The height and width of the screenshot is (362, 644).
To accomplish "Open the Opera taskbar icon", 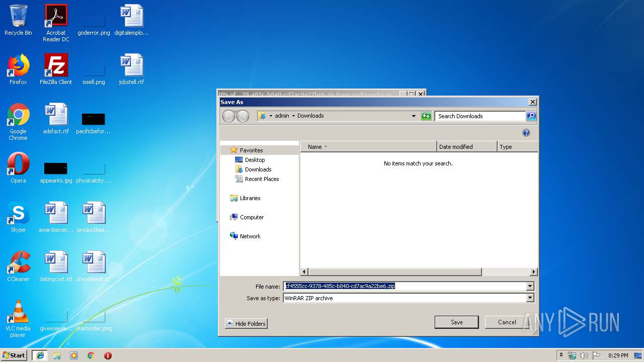I will point(108,355).
